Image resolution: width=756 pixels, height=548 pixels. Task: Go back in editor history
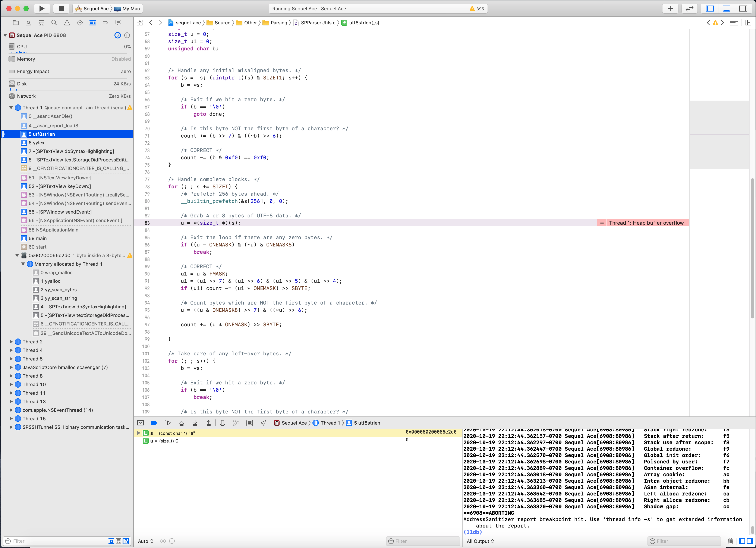click(x=151, y=23)
